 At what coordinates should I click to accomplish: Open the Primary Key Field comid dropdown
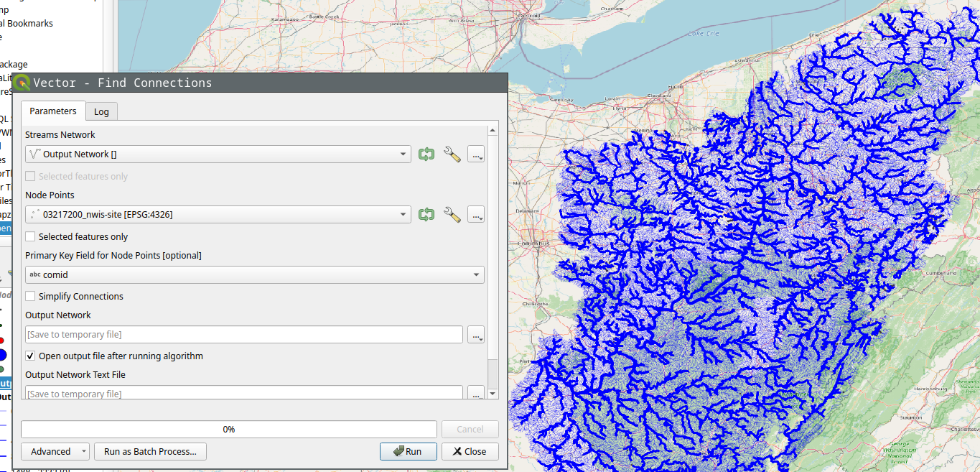pyautogui.click(x=254, y=274)
